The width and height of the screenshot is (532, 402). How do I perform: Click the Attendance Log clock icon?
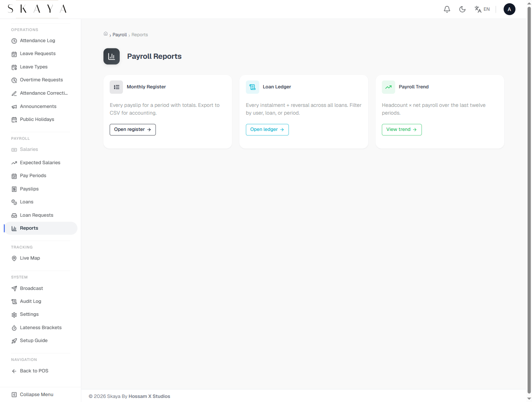click(14, 41)
